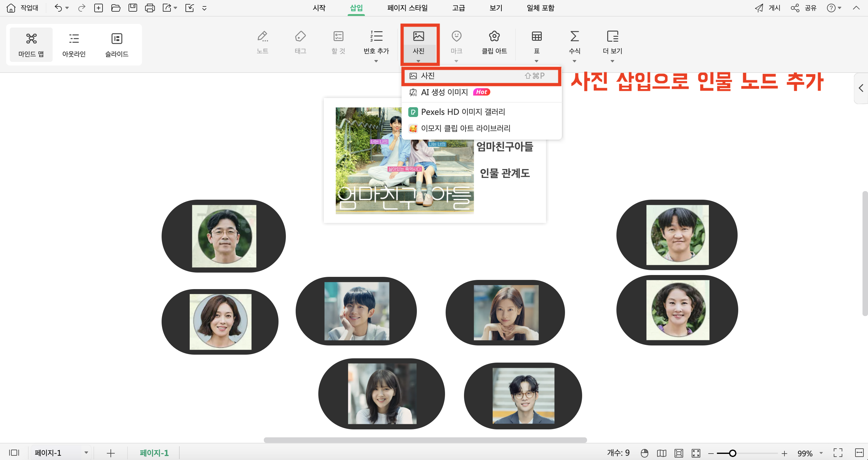
Task: Click the open book reading icon
Action: pos(661,453)
